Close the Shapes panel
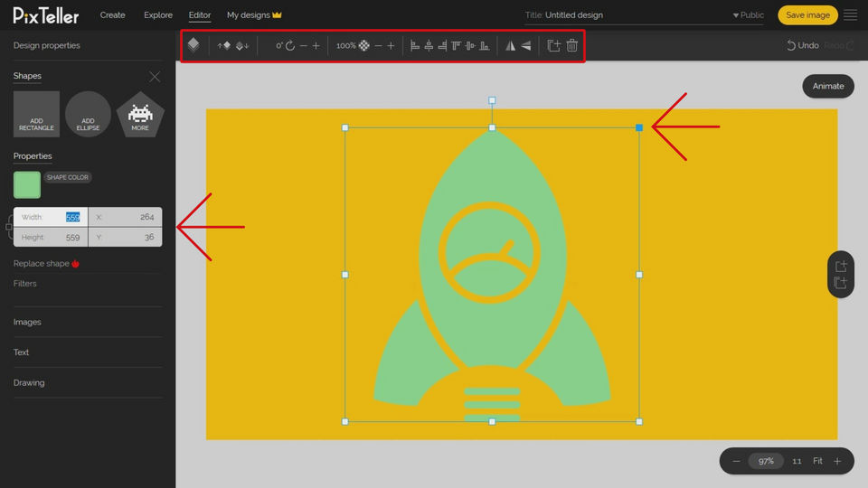Image resolution: width=868 pixels, height=488 pixels. 155,76
